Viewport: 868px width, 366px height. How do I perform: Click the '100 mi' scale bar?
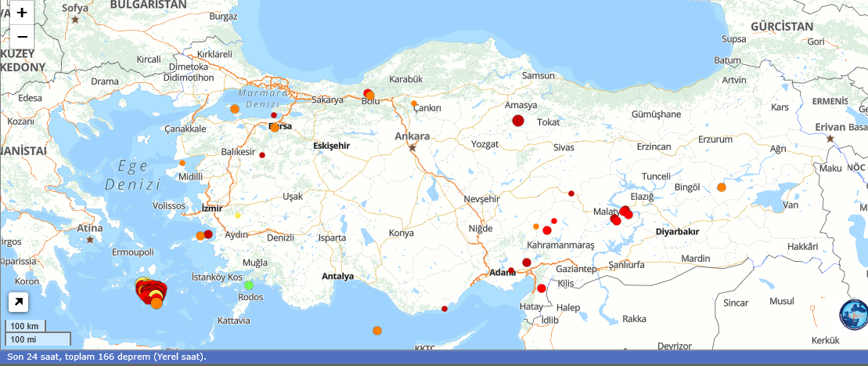click(x=38, y=339)
